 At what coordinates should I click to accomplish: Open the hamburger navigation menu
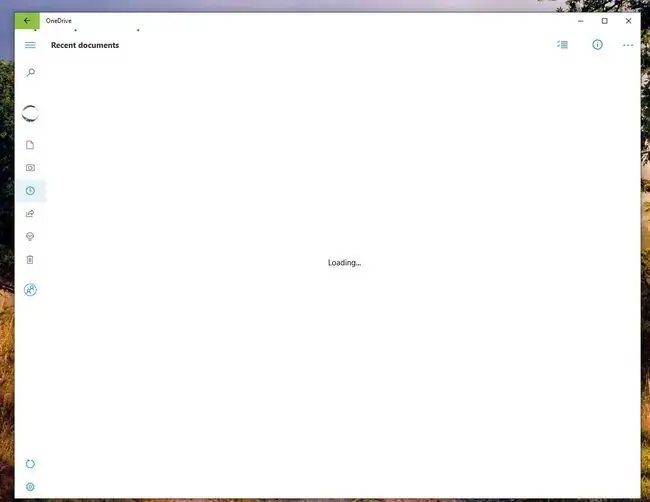[30, 45]
